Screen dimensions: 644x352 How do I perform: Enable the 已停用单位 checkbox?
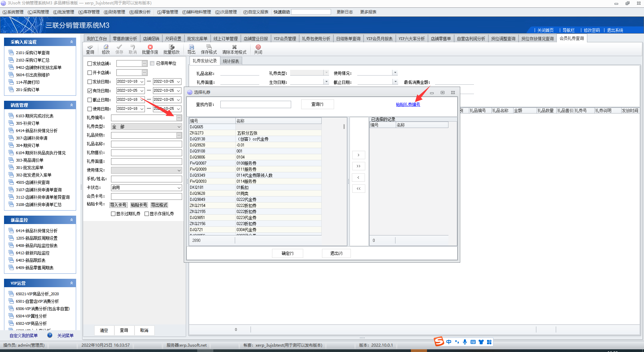click(152, 63)
